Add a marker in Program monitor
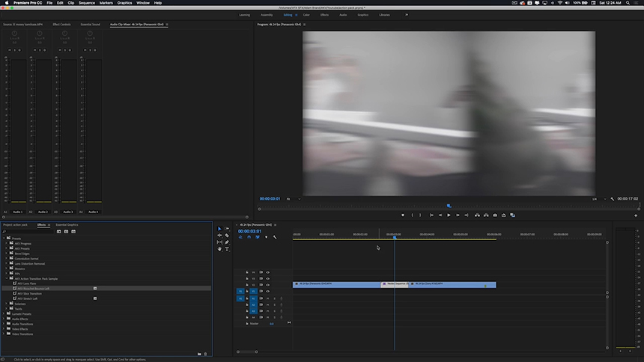The image size is (644, 362). coord(403,215)
